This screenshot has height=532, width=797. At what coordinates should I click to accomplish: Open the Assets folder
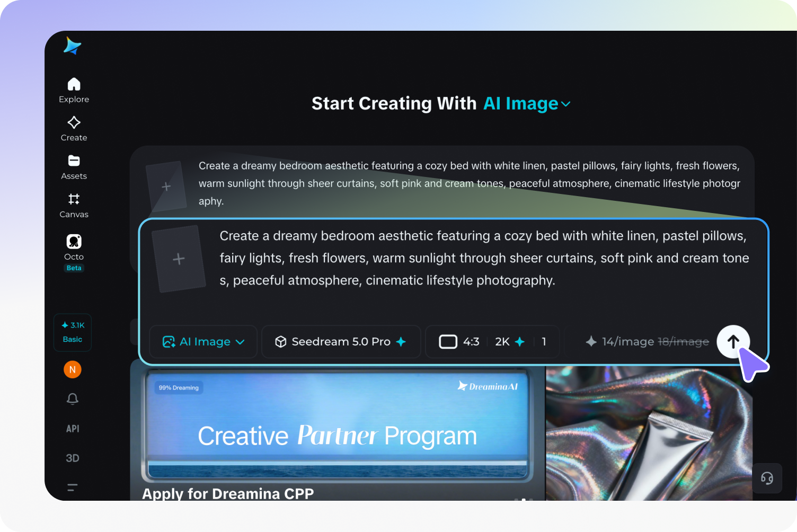(74, 167)
